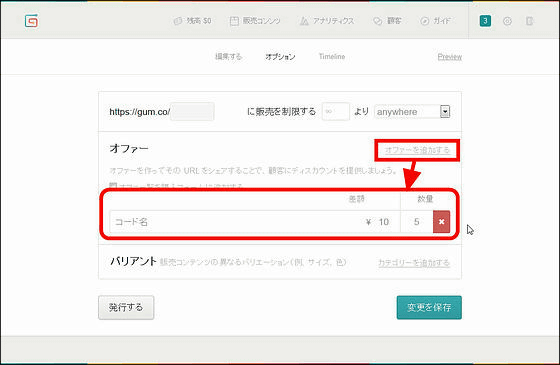Open the anywhere country dropdown
The image size is (560, 365).
[412, 112]
